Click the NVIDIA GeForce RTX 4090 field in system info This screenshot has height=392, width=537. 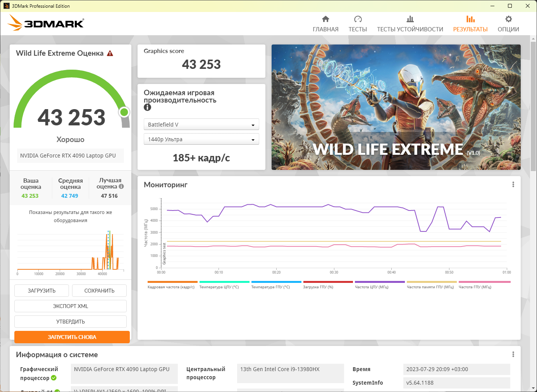[x=124, y=373]
